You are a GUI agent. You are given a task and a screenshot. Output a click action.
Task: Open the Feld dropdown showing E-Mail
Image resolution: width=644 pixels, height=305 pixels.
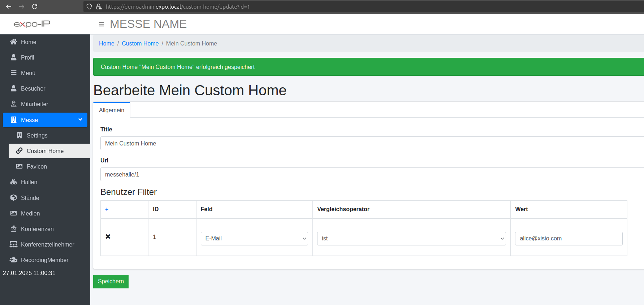[254, 239]
